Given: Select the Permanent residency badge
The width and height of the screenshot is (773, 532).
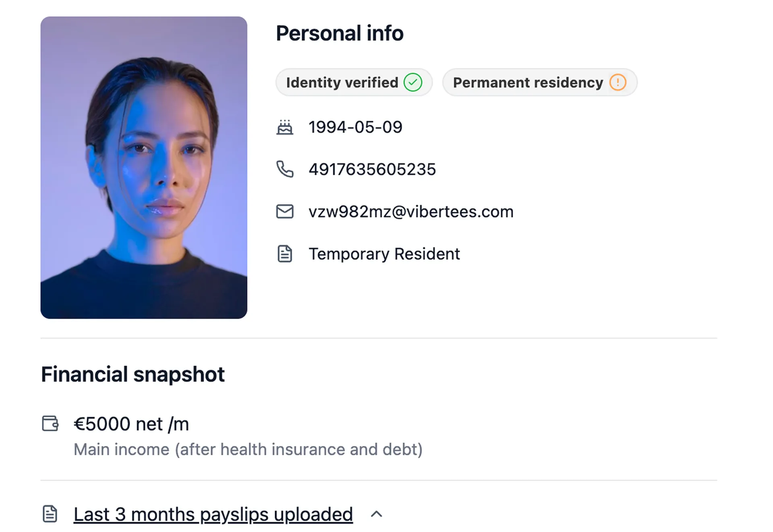Looking at the screenshot, I should point(539,82).
